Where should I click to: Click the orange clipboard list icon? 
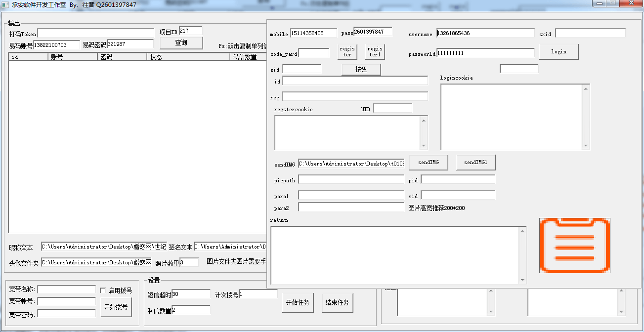(574, 246)
